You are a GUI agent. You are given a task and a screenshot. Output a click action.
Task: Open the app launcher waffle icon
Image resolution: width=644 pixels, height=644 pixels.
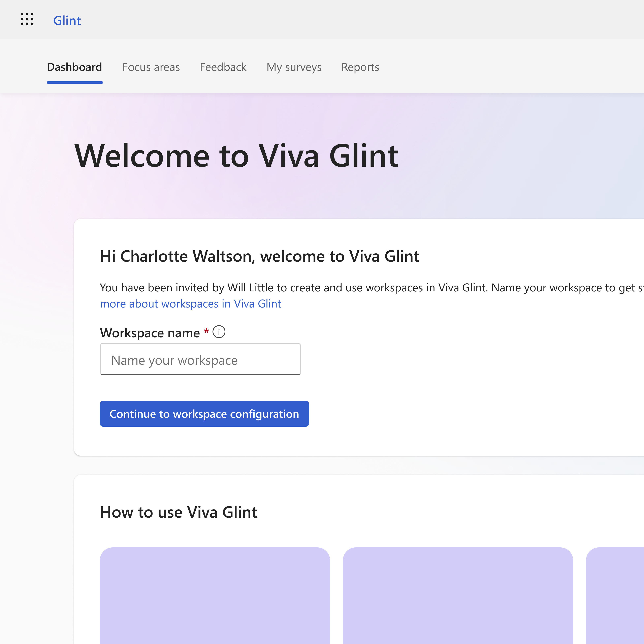click(27, 19)
